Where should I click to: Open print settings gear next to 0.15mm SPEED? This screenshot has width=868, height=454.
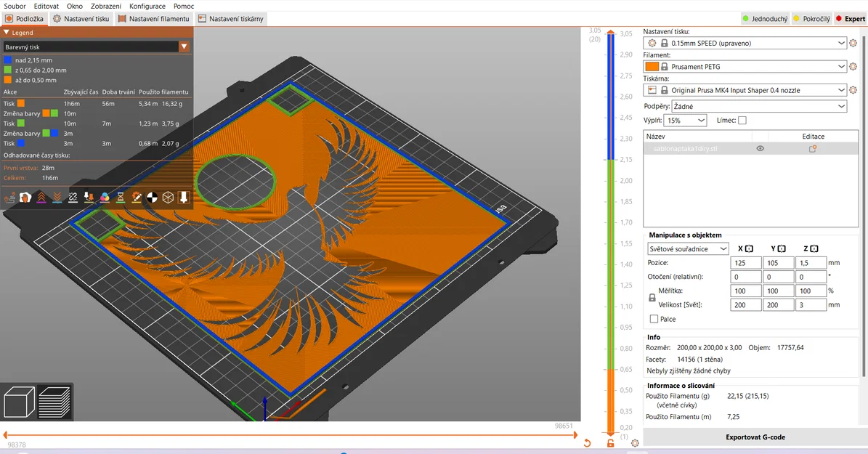(x=853, y=43)
